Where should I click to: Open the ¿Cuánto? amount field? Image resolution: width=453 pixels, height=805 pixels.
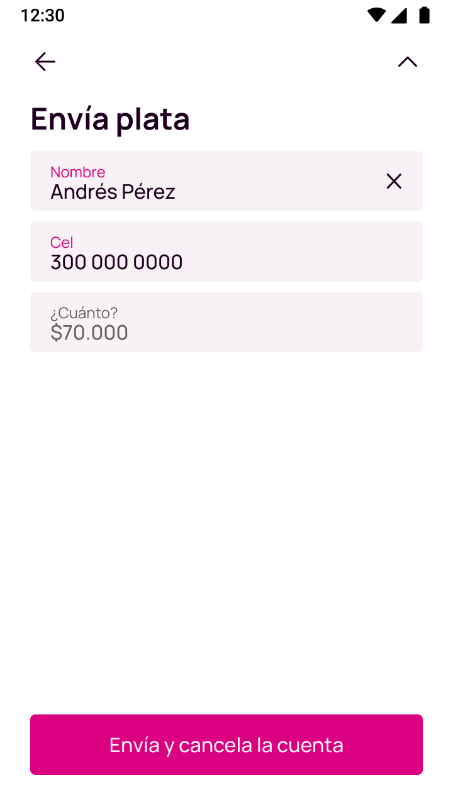(226, 322)
